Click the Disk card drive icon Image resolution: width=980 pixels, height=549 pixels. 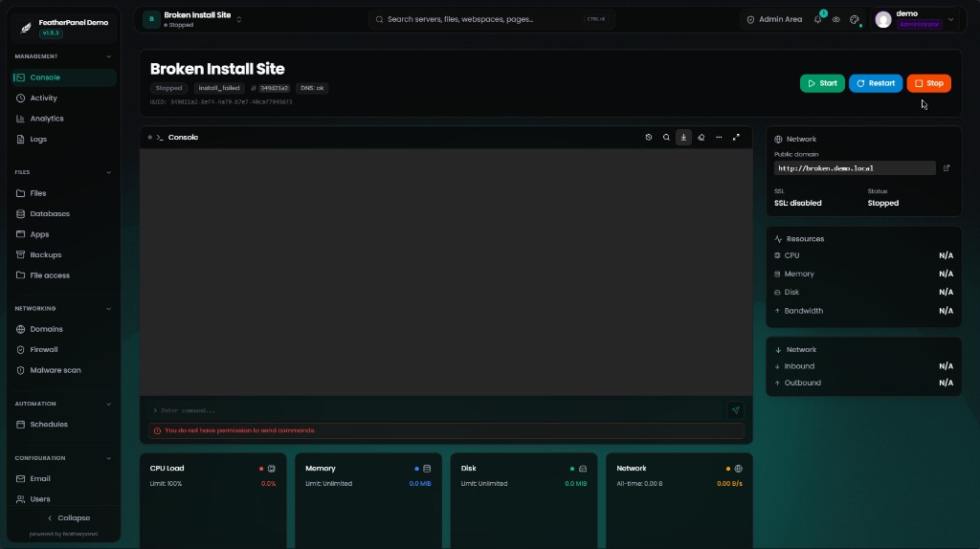[583, 469]
